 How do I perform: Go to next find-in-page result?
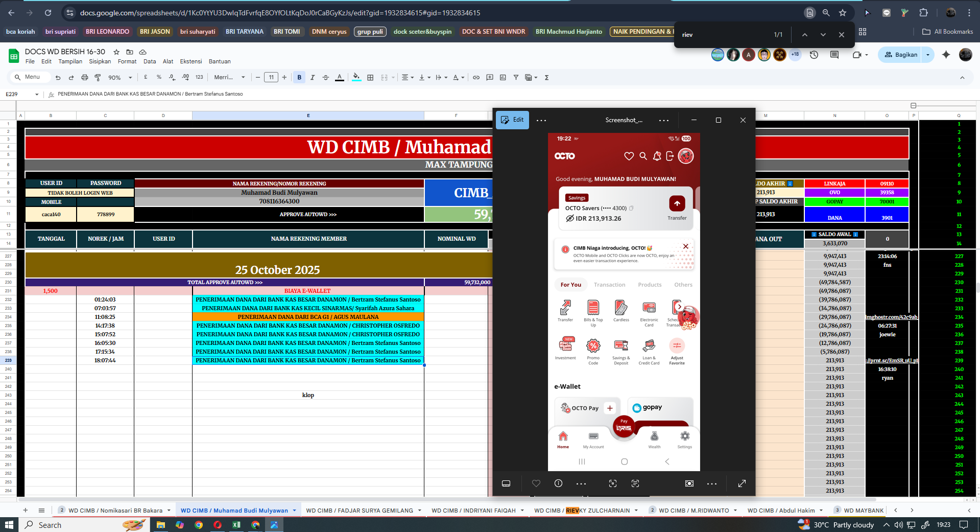pyautogui.click(x=823, y=35)
